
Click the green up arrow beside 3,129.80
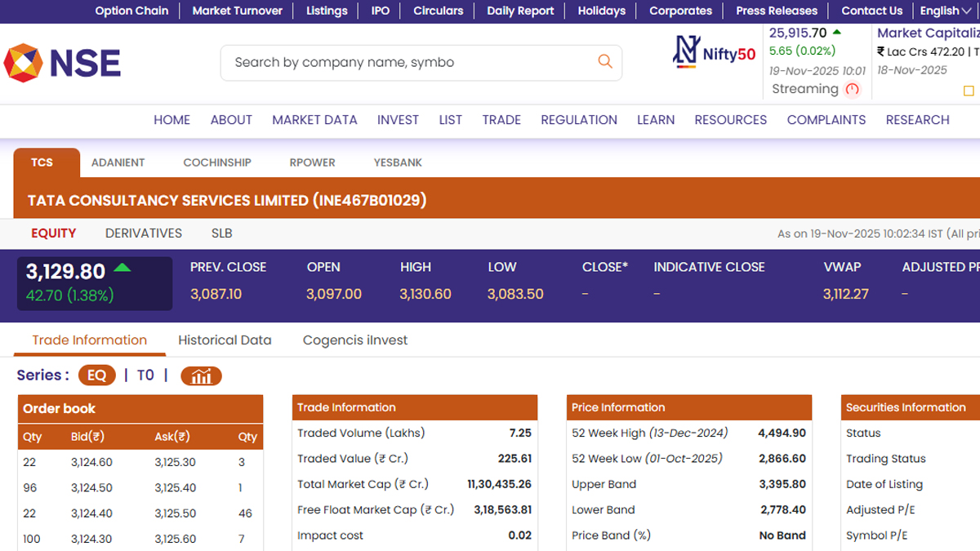122,267
